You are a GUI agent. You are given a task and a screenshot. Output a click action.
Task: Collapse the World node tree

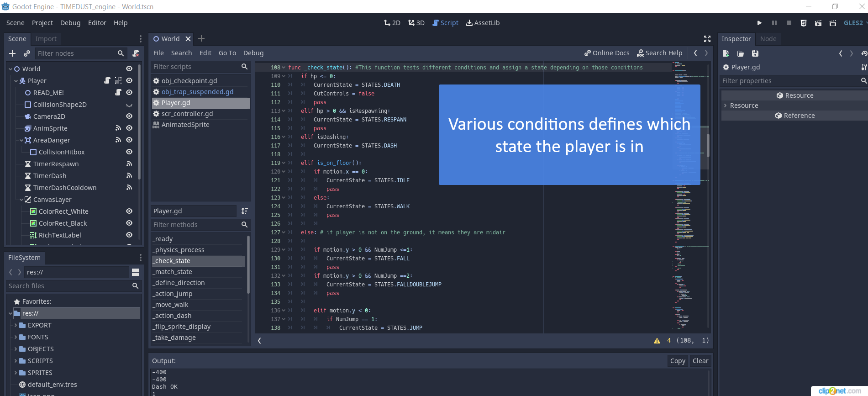(x=11, y=69)
